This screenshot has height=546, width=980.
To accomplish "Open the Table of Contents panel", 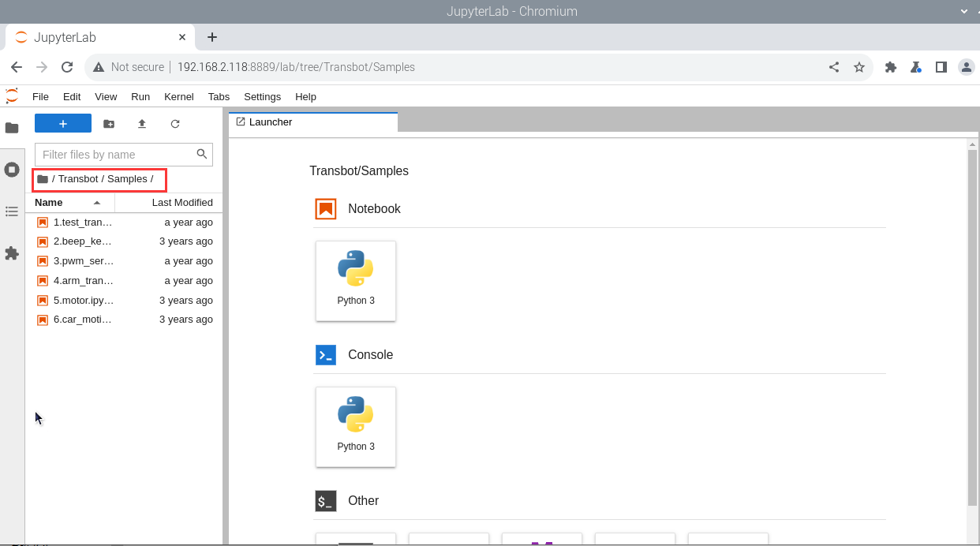I will click(x=12, y=211).
